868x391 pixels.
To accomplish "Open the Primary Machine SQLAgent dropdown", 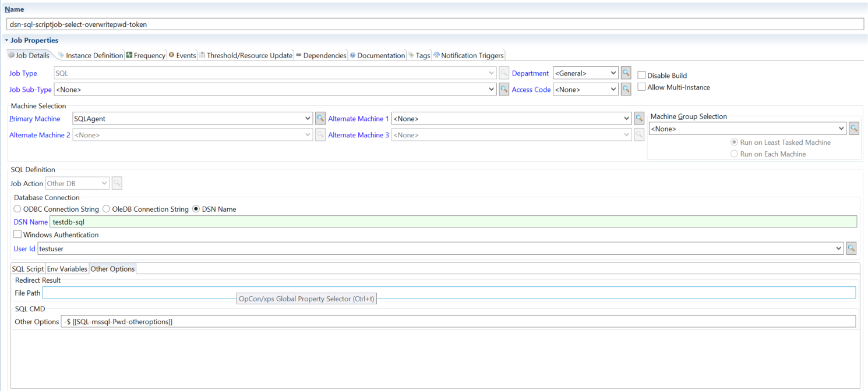I will point(308,119).
